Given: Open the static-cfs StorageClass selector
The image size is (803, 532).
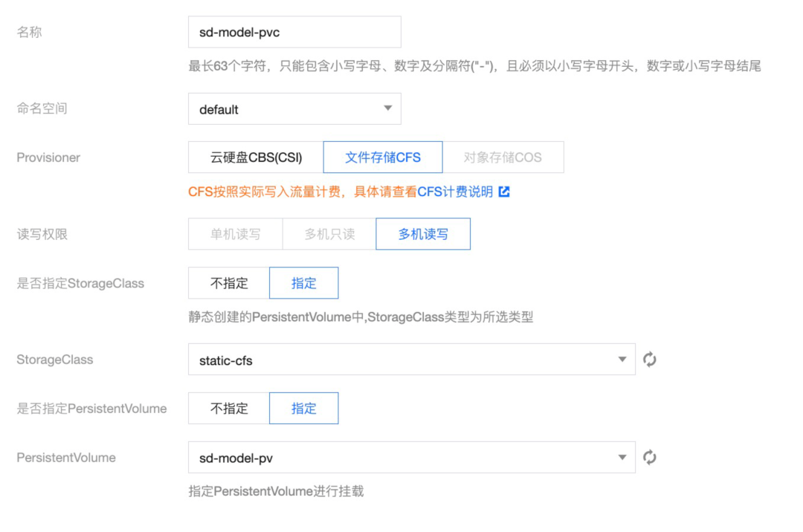Looking at the screenshot, I should [409, 359].
